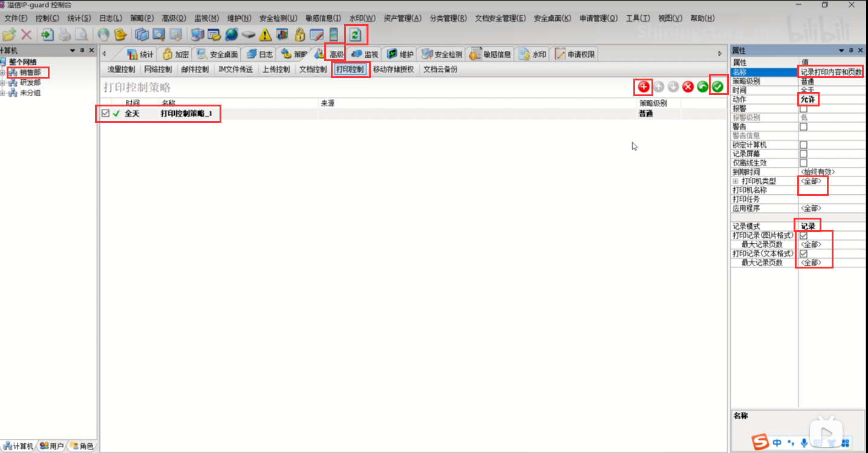
Task: Click the green refresh toolbar icon
Action: pyautogui.click(x=356, y=34)
